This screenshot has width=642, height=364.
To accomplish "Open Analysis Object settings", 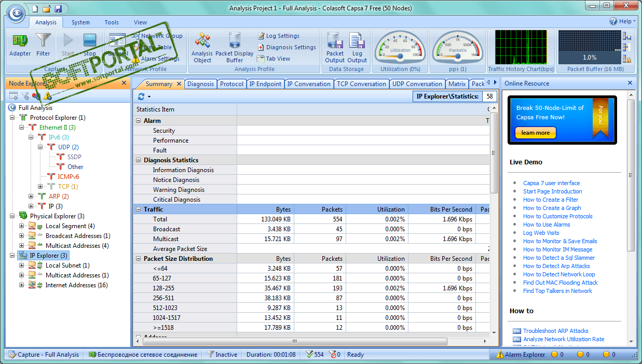I will coord(202,48).
